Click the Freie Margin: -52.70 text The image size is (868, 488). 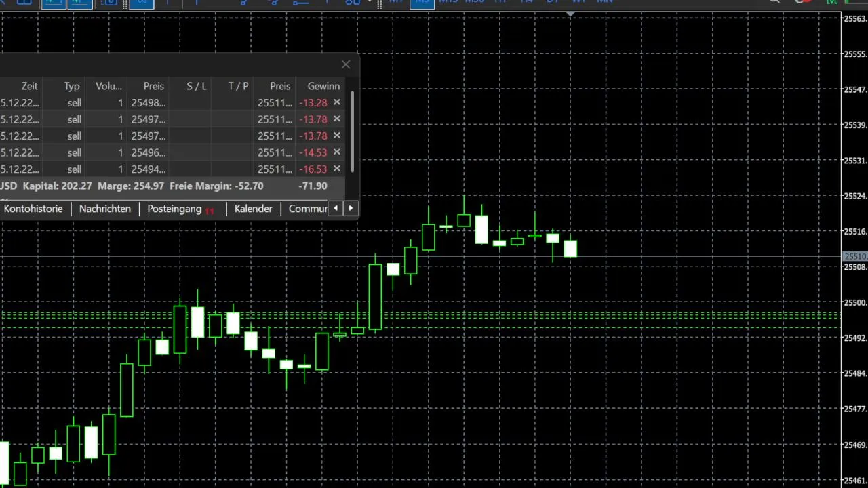point(216,186)
